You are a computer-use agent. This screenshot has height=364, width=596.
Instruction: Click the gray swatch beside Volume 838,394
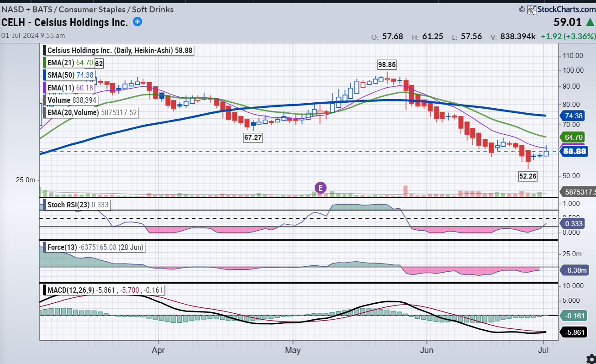coord(44,100)
